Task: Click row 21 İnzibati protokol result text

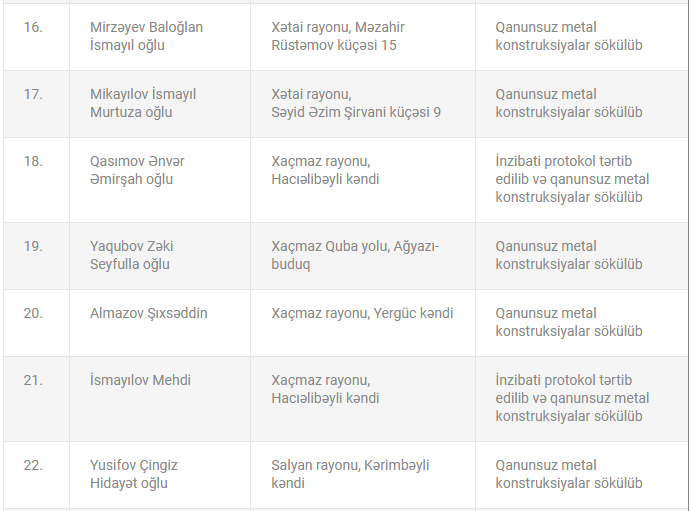Action: (572, 398)
